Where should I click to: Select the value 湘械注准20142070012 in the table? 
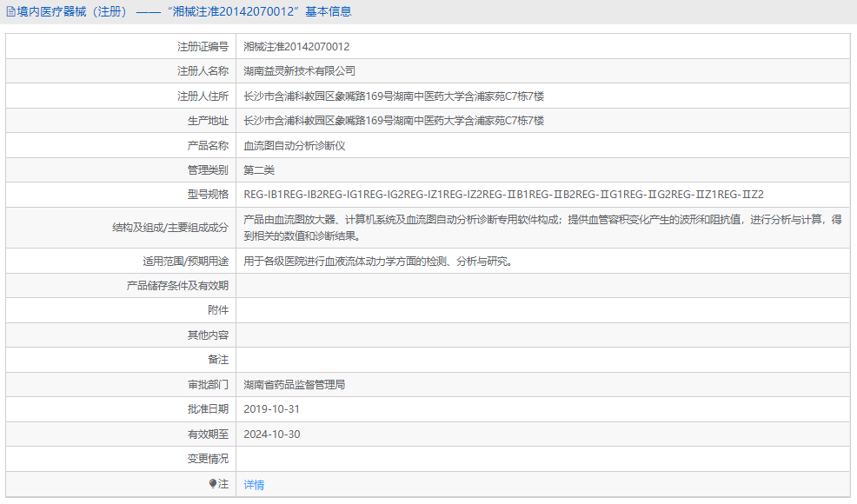(x=296, y=47)
